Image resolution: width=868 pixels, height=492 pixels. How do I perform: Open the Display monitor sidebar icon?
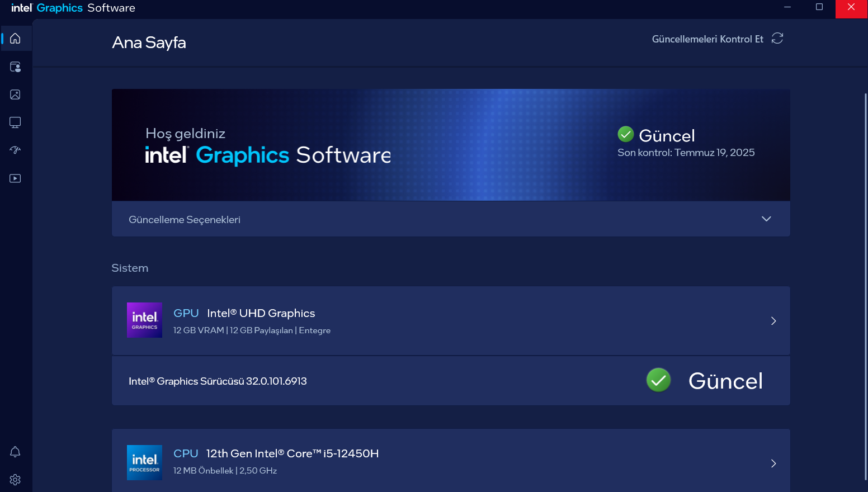[x=15, y=122]
